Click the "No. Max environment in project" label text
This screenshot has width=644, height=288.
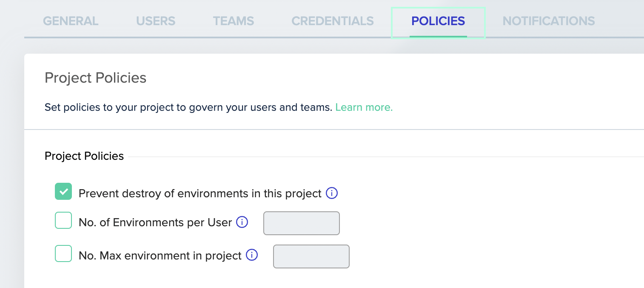click(x=160, y=256)
